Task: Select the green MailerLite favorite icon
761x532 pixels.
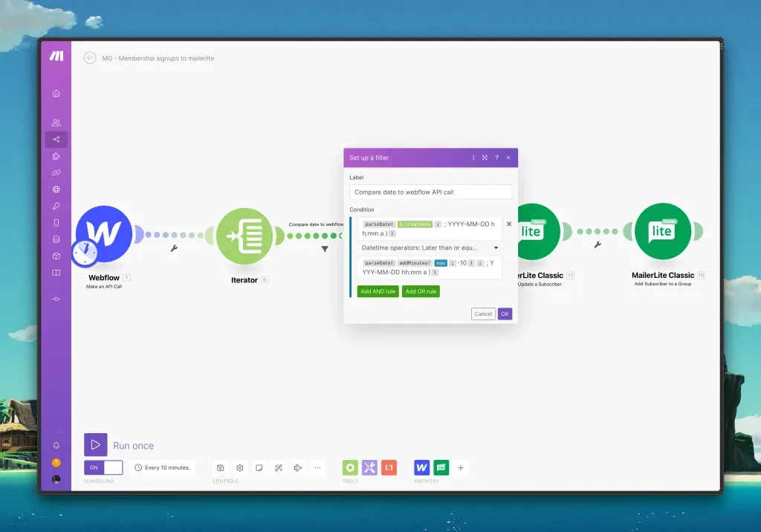Action: [x=441, y=468]
